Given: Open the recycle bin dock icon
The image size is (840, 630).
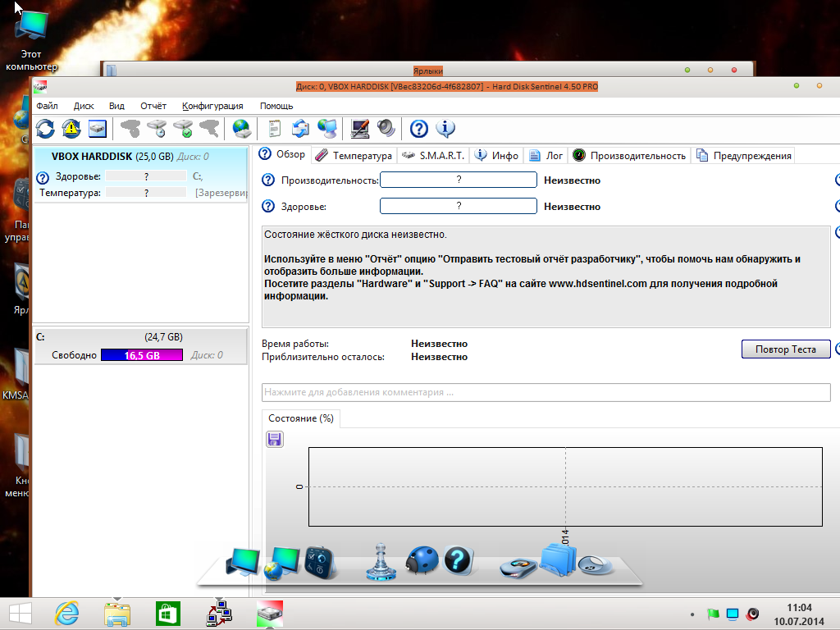Looking at the screenshot, I should tap(596, 565).
